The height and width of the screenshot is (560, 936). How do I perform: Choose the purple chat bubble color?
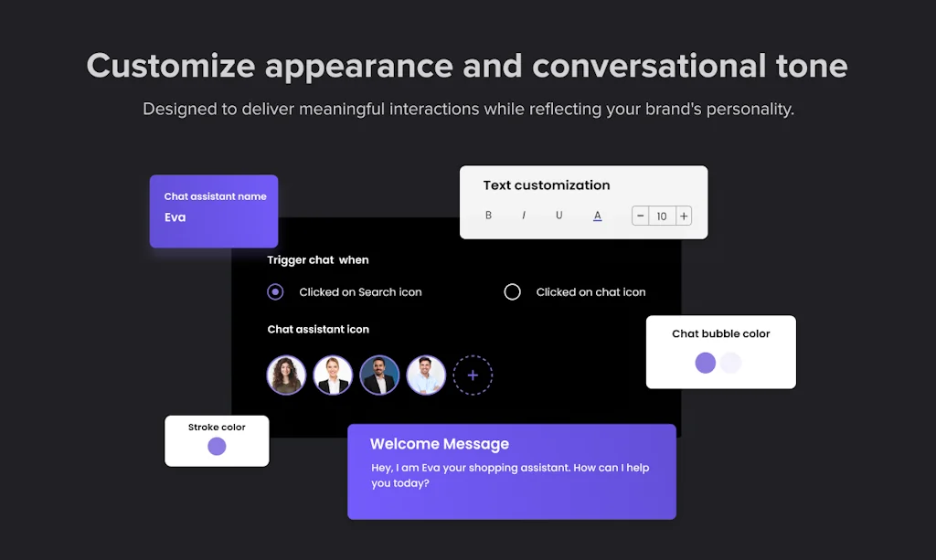[705, 363]
